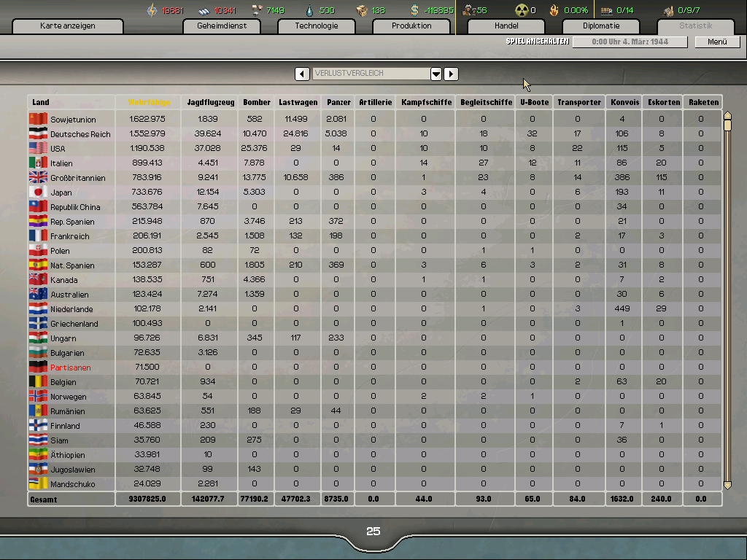Open the Menü button
Screen dimensions: 747x560
point(716,42)
